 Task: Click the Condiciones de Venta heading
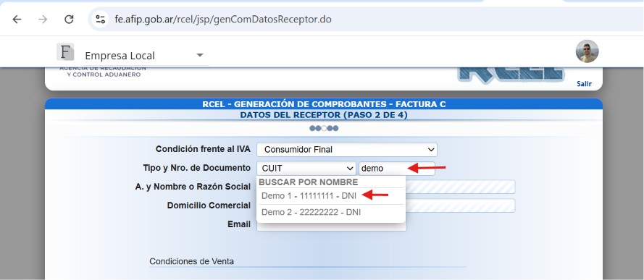tap(191, 261)
